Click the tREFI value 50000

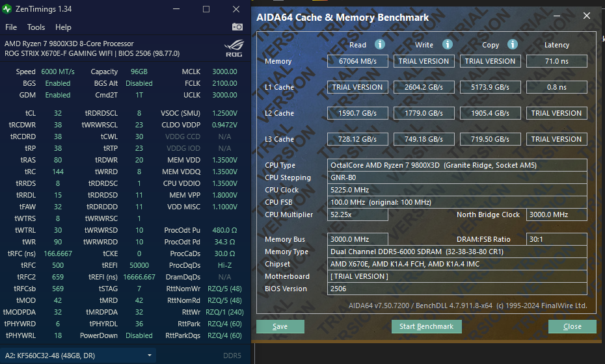[139, 265]
